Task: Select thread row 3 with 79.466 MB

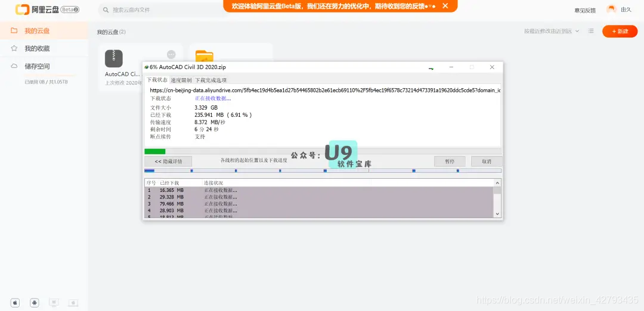Action: click(x=319, y=204)
